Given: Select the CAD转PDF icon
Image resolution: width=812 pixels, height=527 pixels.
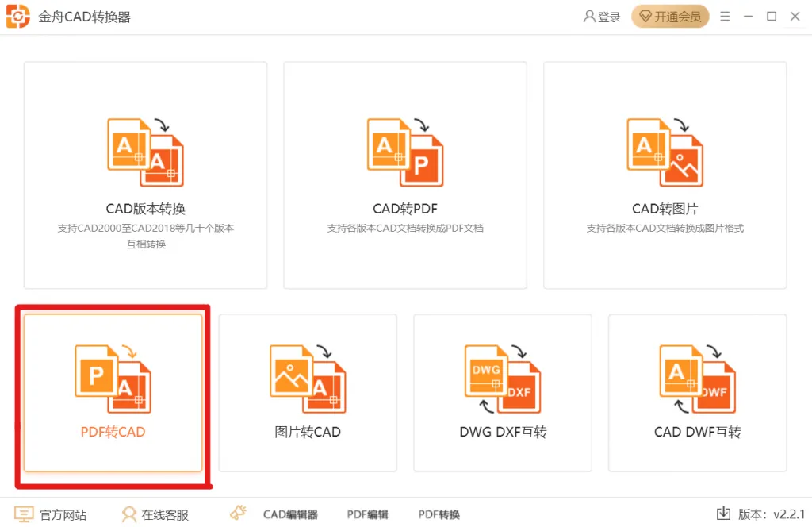Looking at the screenshot, I should [x=405, y=152].
